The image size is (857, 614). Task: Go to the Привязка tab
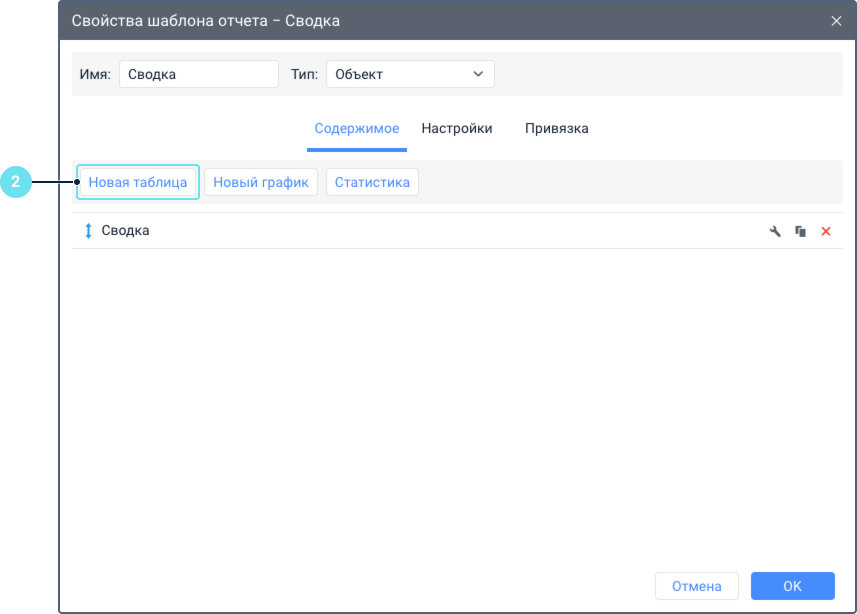click(x=556, y=129)
